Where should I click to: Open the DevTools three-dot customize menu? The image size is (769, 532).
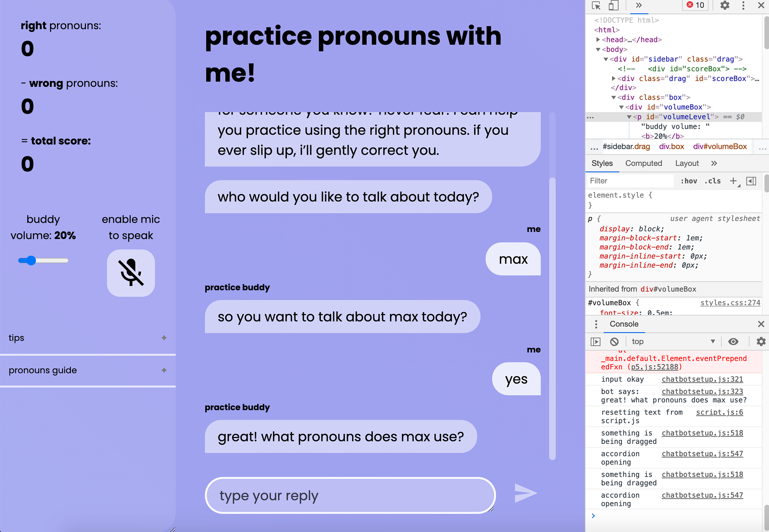point(743,5)
